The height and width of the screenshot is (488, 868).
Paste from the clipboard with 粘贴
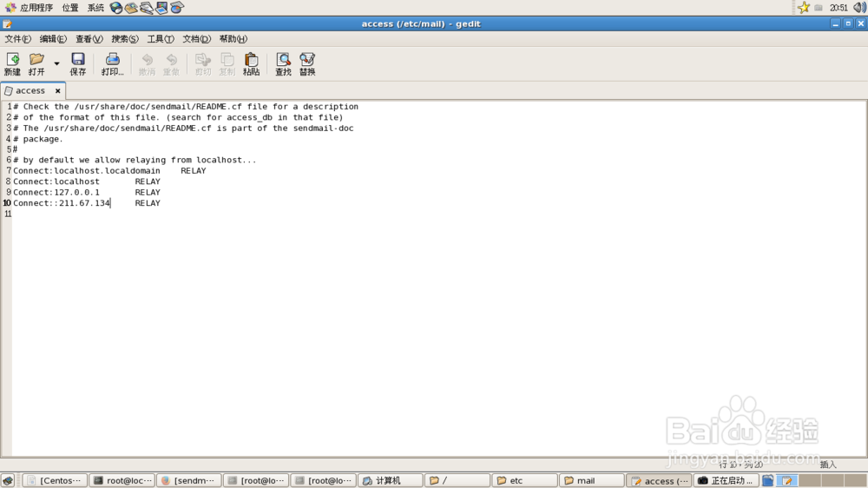click(252, 64)
